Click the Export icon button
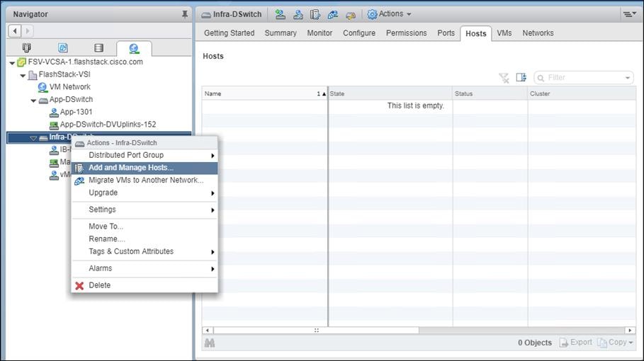Image resolution: width=644 pixels, height=361 pixels. (576, 343)
